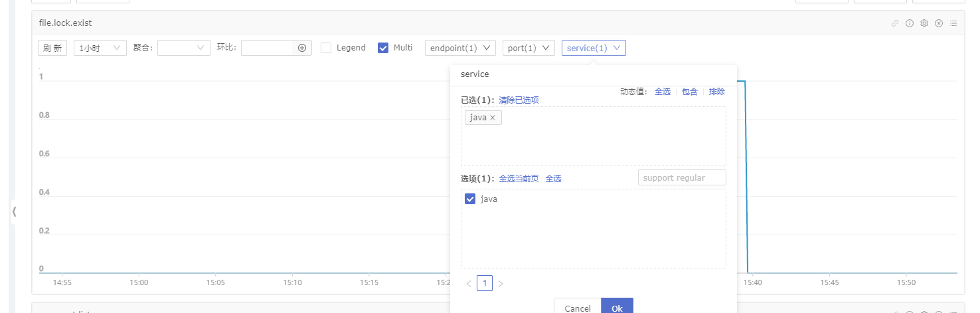Uncheck the Multi checkbox

tap(383, 48)
